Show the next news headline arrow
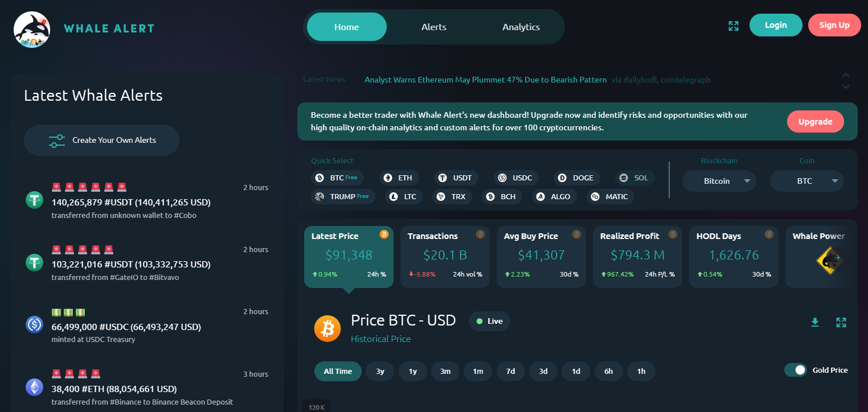Image resolution: width=868 pixels, height=412 pixels. [x=846, y=86]
